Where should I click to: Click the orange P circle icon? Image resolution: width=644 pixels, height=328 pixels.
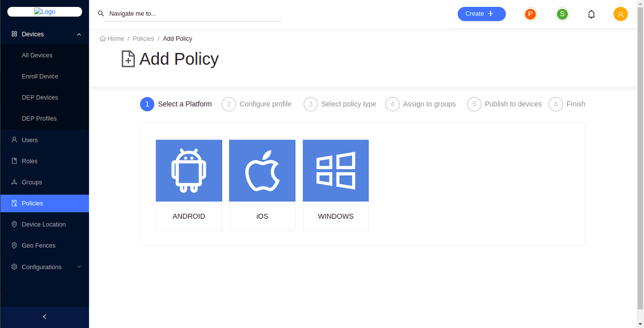[530, 14]
